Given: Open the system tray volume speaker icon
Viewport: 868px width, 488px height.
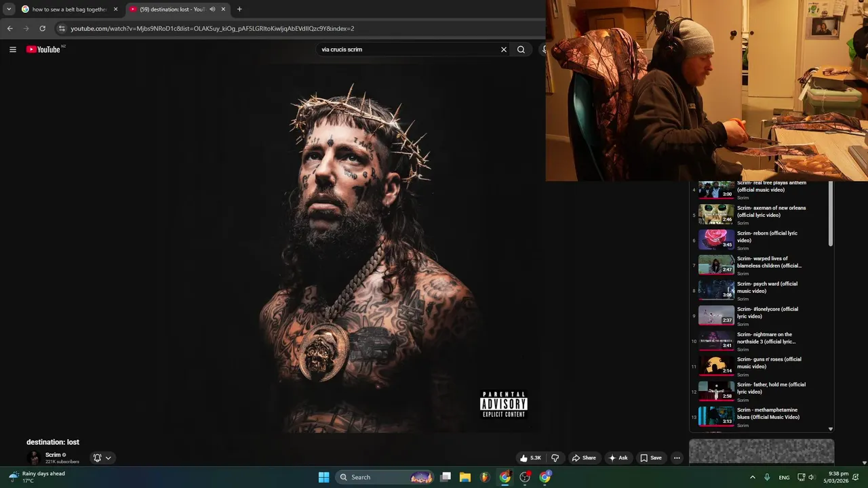Looking at the screenshot, I should 811,477.
